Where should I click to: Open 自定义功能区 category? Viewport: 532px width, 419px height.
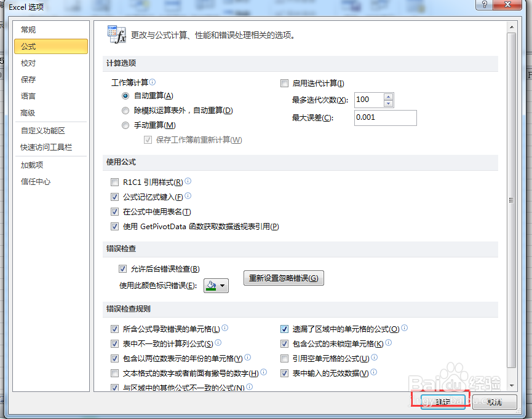click(51, 130)
